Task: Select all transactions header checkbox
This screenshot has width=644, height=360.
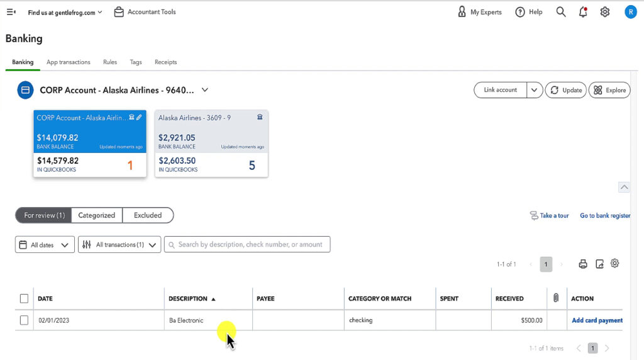Action: coord(24,298)
